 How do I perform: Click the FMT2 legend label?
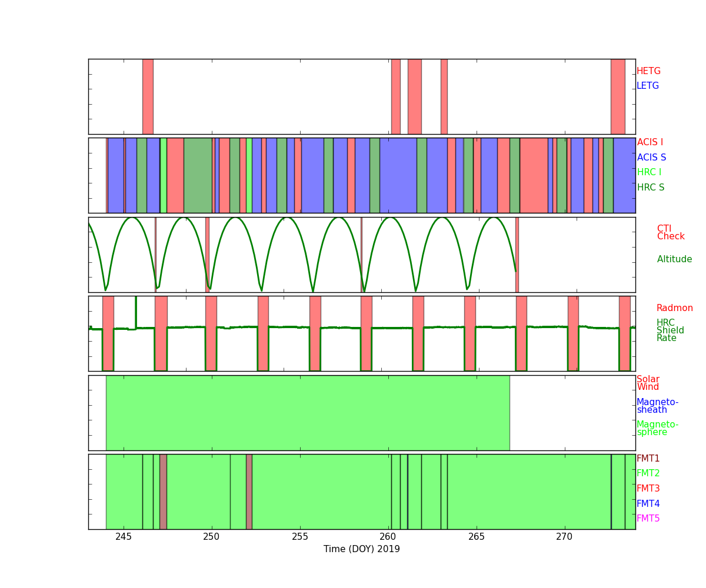tap(648, 473)
